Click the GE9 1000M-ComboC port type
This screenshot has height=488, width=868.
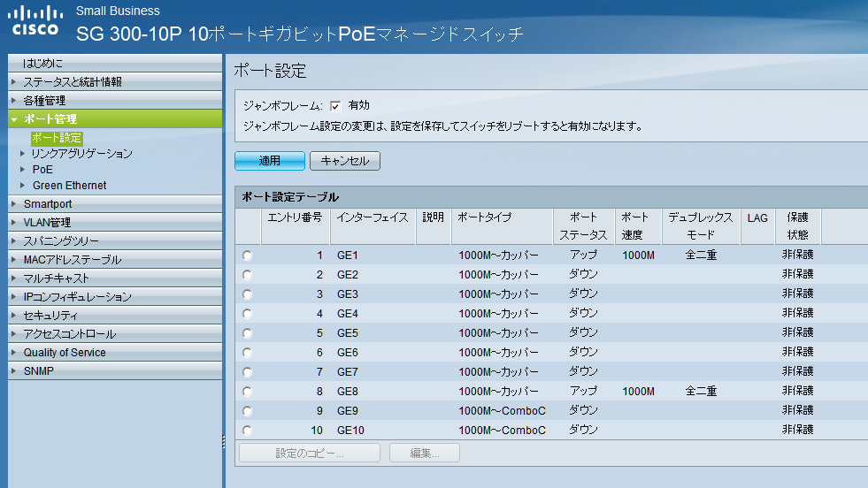tap(502, 410)
